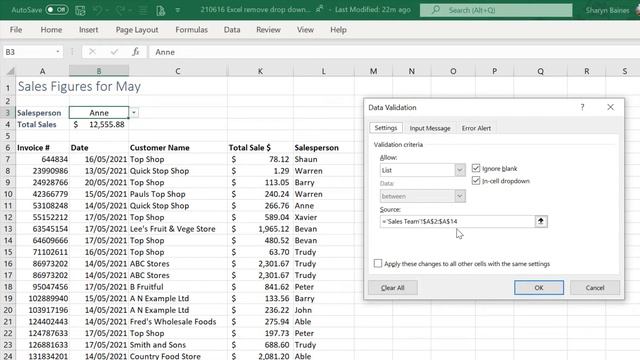The image size is (640, 360).
Task: Select column A header
Action: (42, 71)
